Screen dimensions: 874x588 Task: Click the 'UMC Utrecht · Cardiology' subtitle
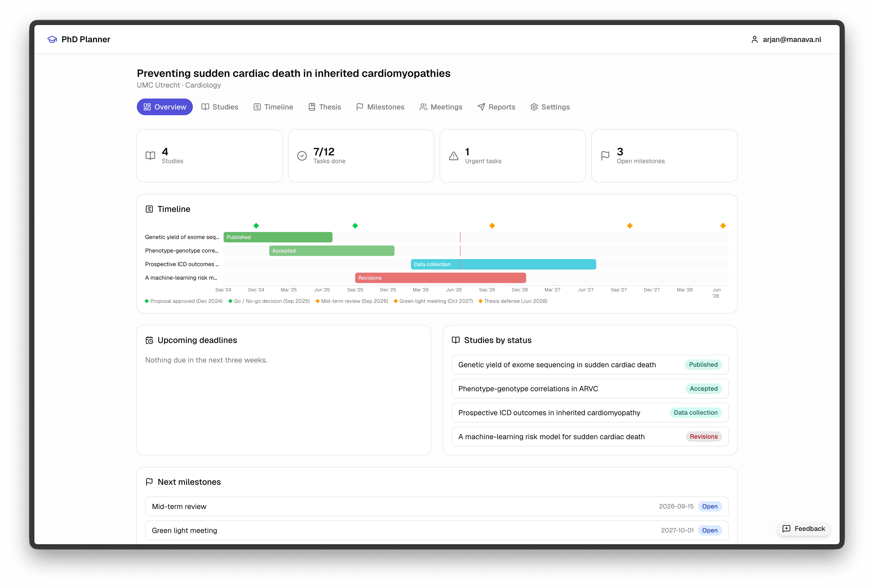point(179,85)
